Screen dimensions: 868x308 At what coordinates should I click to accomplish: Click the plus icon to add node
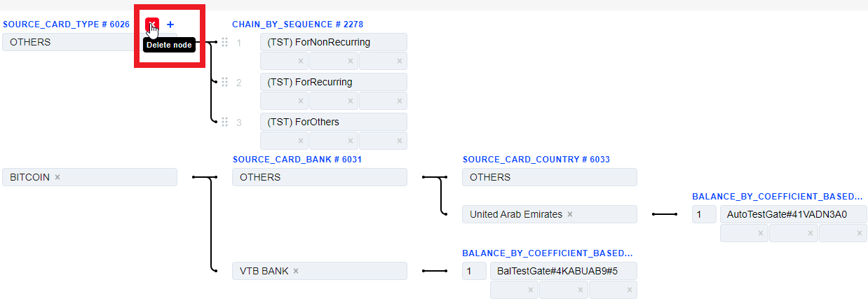pyautogui.click(x=170, y=24)
